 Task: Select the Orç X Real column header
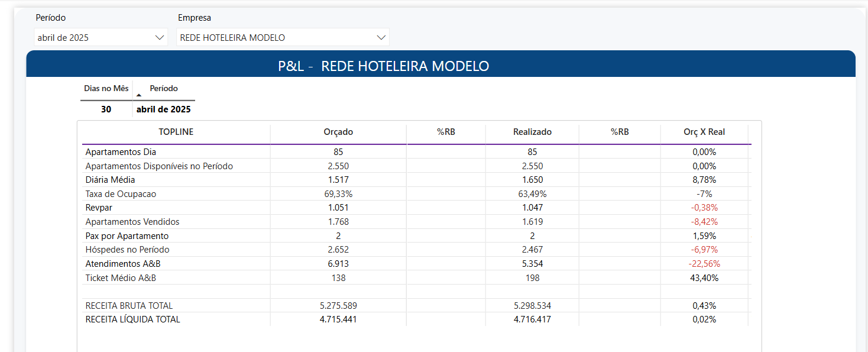pos(704,132)
